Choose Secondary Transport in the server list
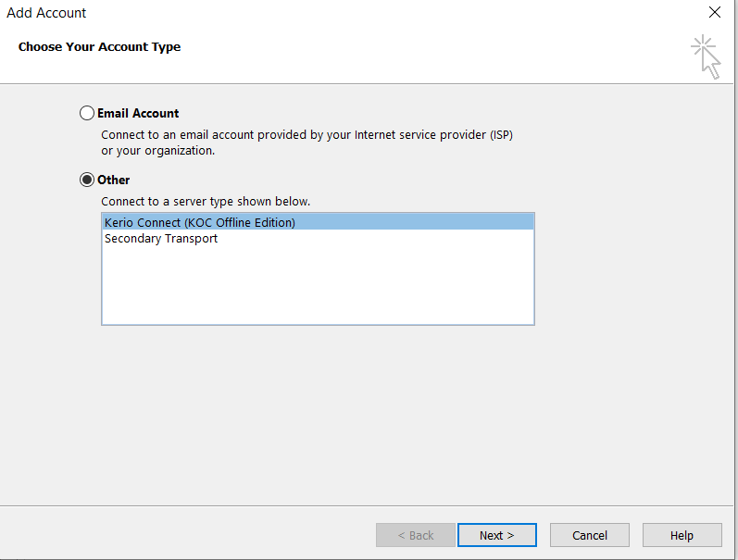The width and height of the screenshot is (738, 560). pos(318,238)
